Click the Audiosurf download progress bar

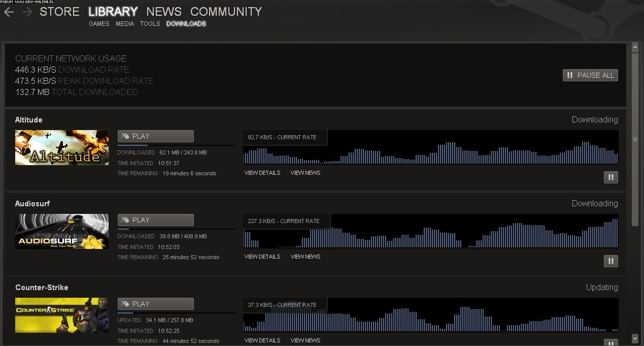click(177, 229)
